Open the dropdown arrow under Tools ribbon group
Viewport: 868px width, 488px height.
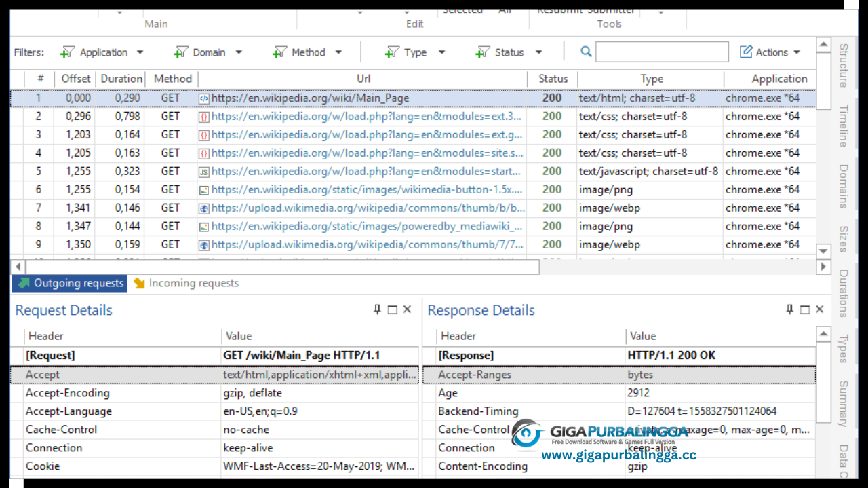(661, 12)
